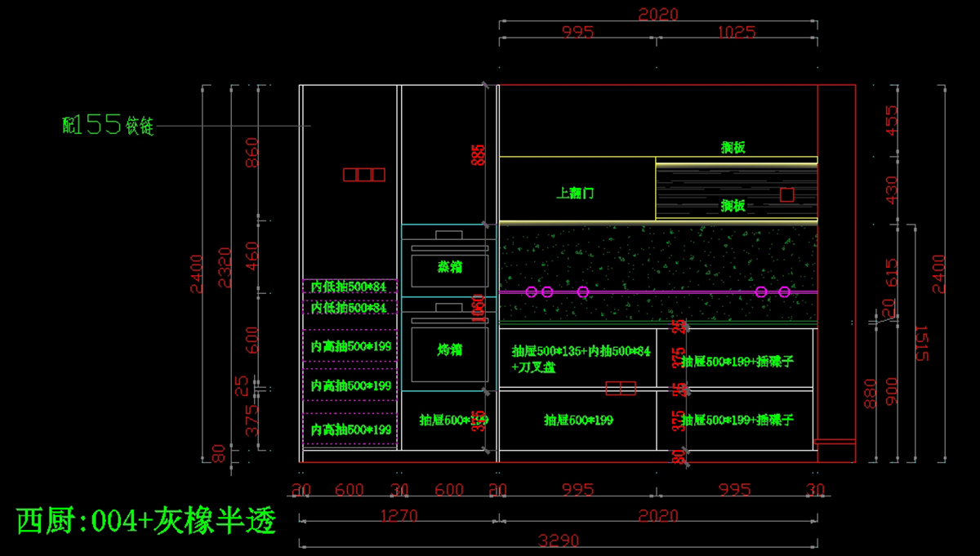Click the bottom 内高抽500*199 inner drawer
Screen dimensions: 980x556
(x=350, y=429)
